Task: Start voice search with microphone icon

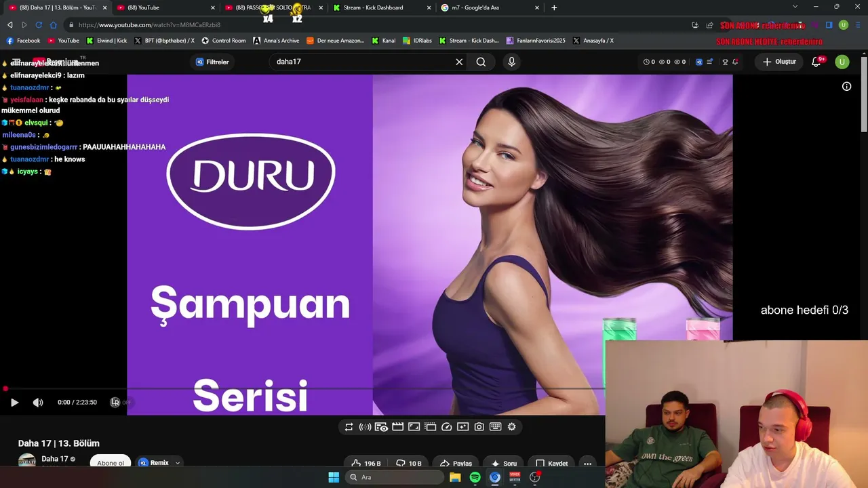Action: click(511, 62)
